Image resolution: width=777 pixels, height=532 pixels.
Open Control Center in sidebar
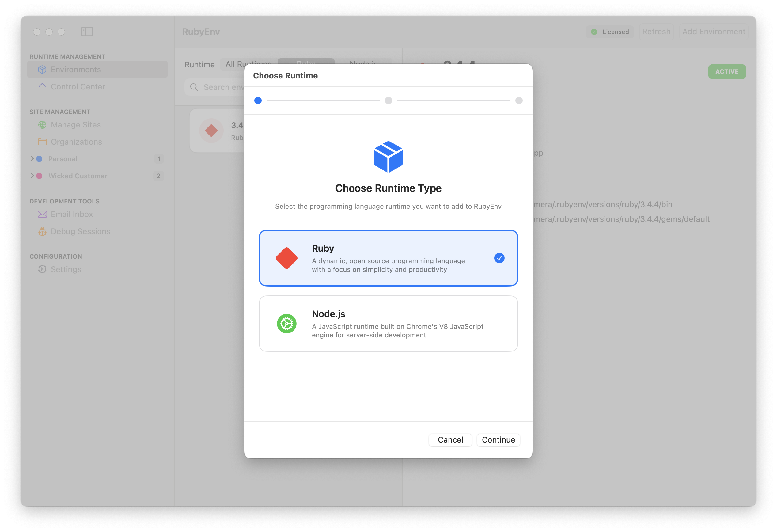97,87
